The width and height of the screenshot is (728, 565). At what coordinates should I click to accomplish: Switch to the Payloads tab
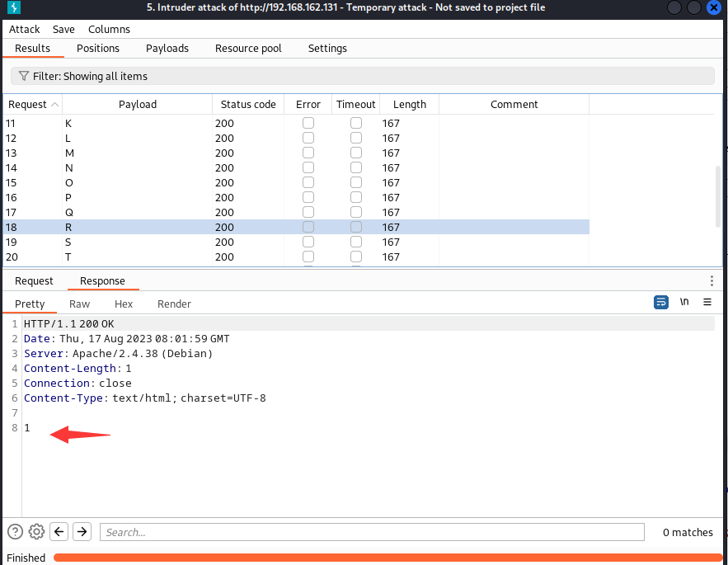pyautogui.click(x=167, y=49)
